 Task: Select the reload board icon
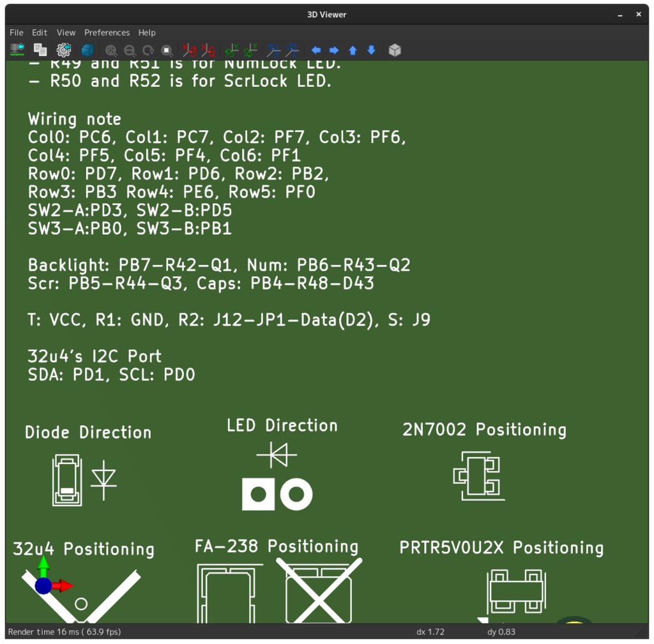point(16,50)
